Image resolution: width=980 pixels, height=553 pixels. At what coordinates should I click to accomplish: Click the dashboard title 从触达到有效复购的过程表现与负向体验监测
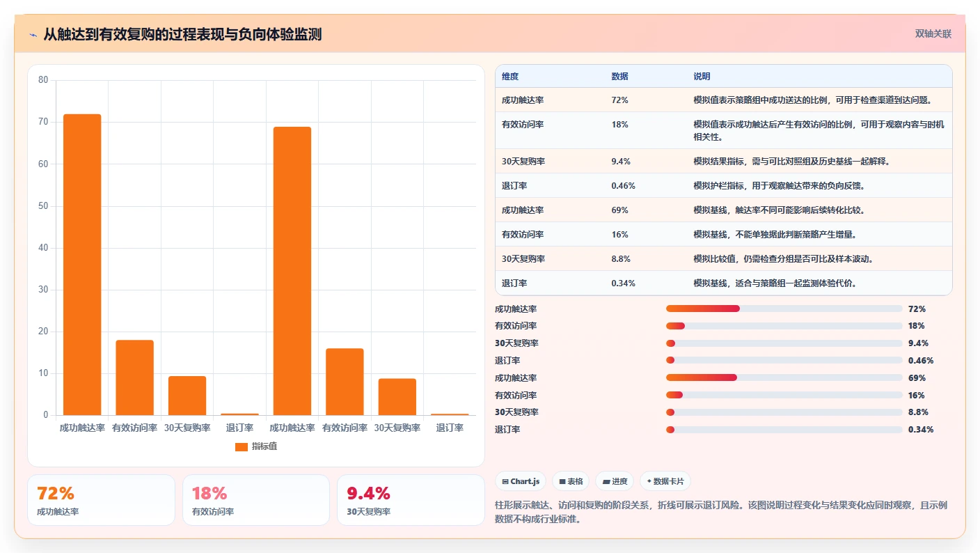point(182,35)
